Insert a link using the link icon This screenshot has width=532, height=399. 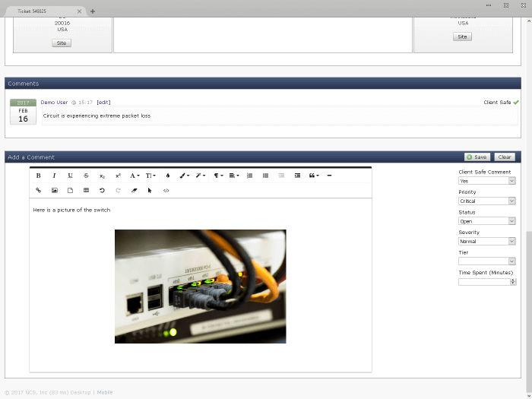tap(39, 191)
